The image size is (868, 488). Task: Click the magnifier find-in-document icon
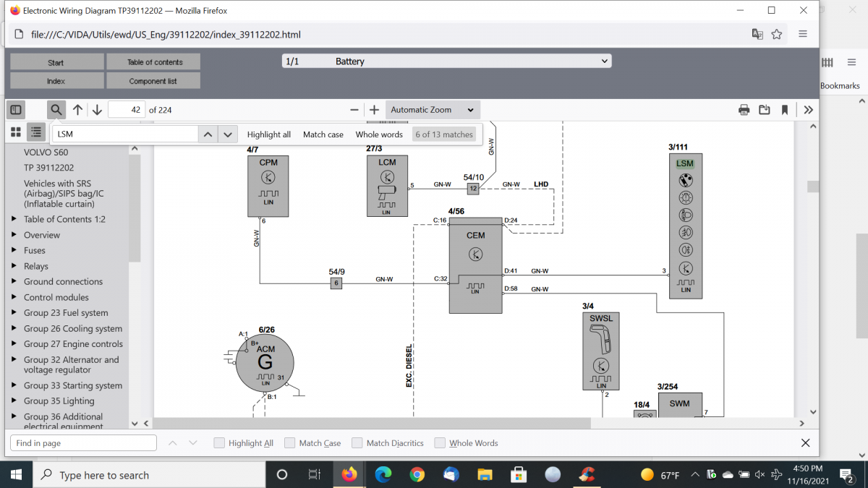point(56,110)
